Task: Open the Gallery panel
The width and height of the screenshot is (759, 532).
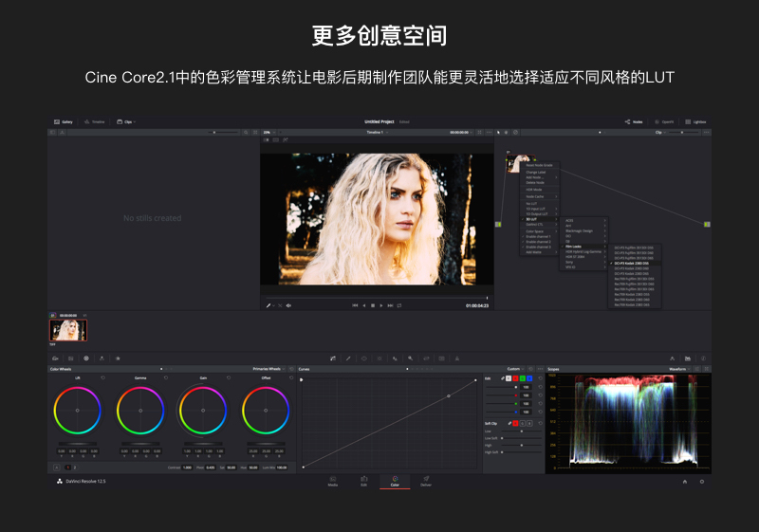Action: pos(64,122)
